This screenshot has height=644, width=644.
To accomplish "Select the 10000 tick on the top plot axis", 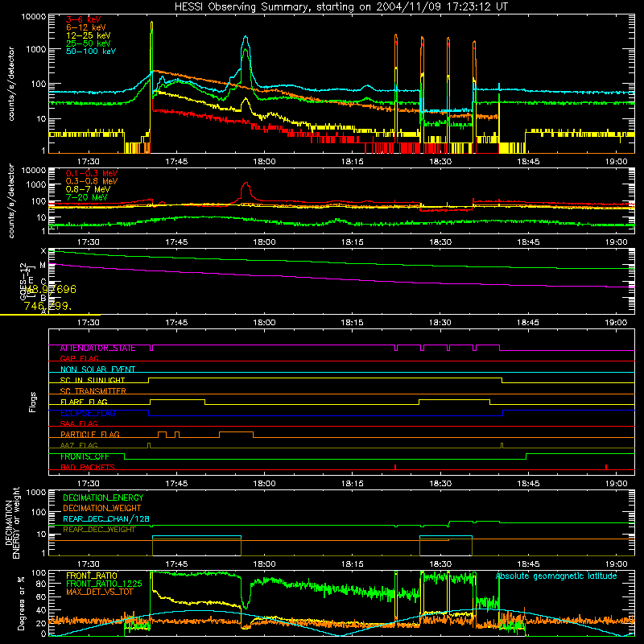I will tap(34, 17).
